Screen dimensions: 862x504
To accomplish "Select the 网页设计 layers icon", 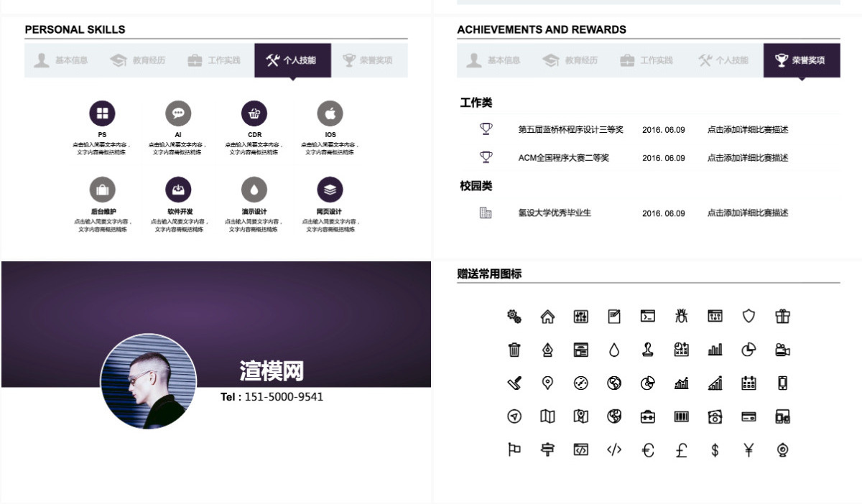I will 330,190.
